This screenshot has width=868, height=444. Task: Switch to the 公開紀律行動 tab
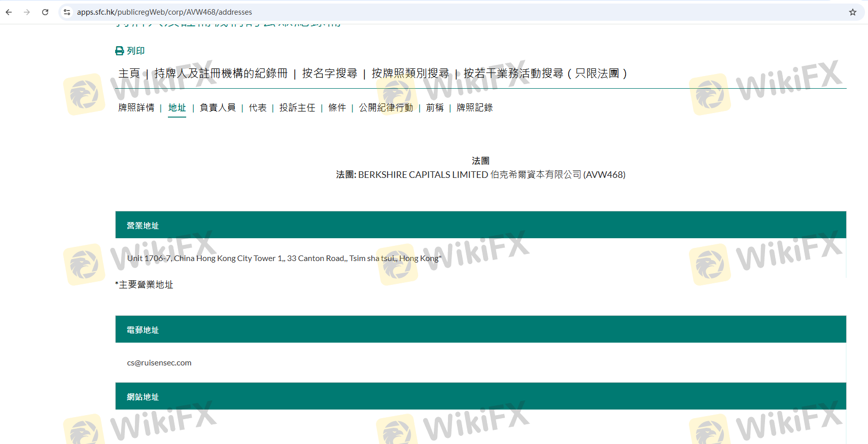pos(386,107)
